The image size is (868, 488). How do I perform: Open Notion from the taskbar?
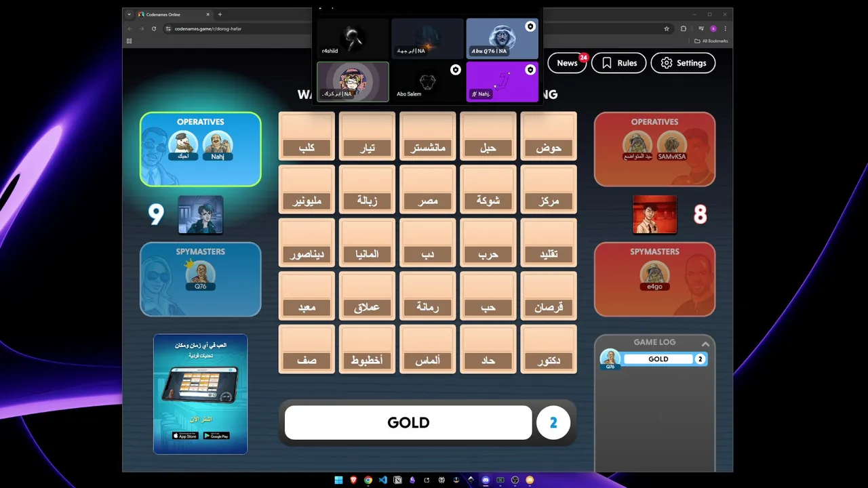pyautogui.click(x=397, y=480)
